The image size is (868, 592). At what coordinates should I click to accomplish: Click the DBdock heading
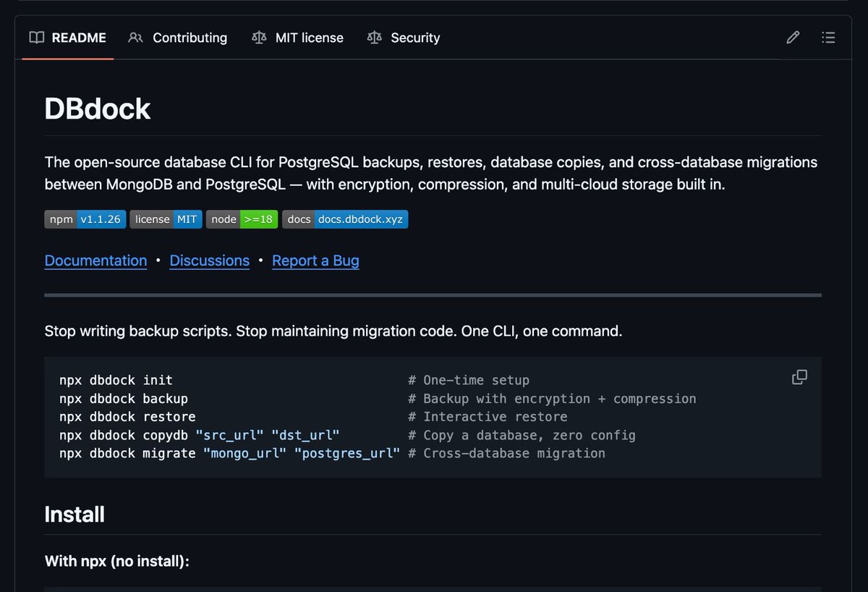pos(98,109)
